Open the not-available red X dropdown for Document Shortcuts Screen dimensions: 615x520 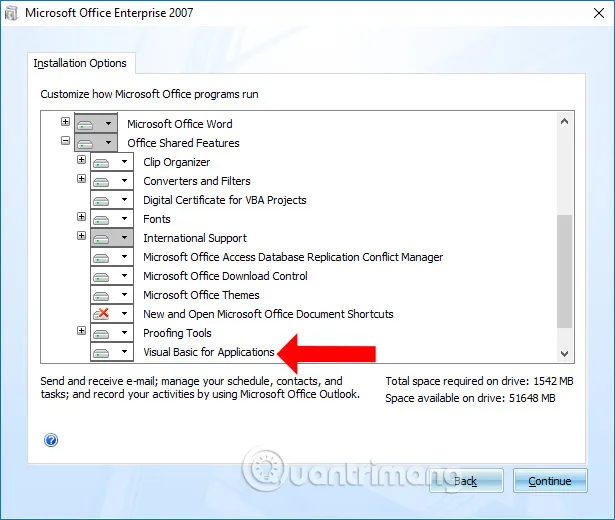pyautogui.click(x=112, y=314)
